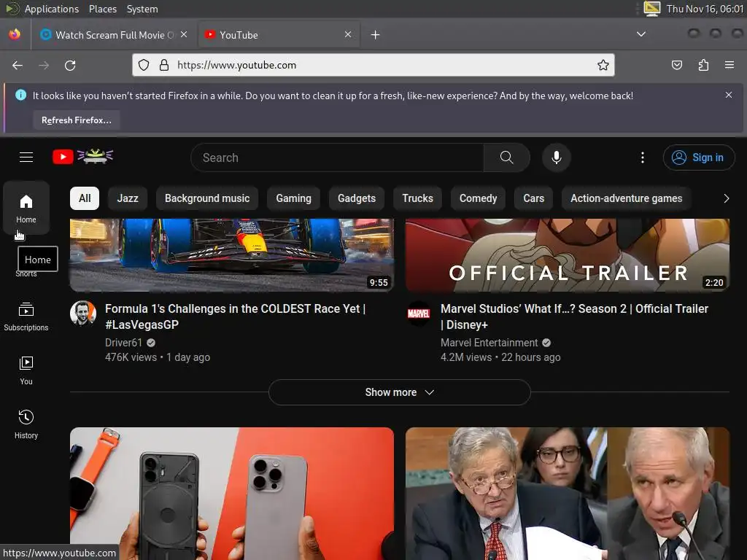Select Action-adventure games chip
Image resolution: width=747 pixels, height=560 pixels.
click(627, 198)
